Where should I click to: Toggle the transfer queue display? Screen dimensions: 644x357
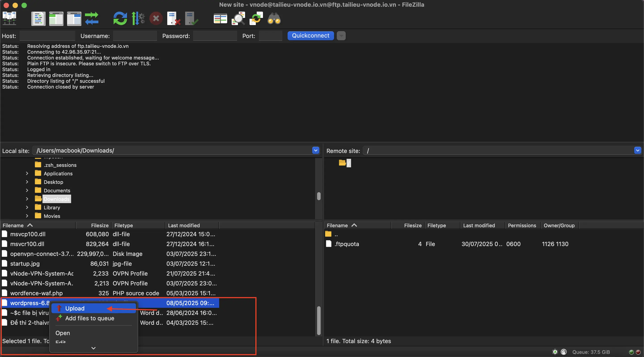pos(92,19)
